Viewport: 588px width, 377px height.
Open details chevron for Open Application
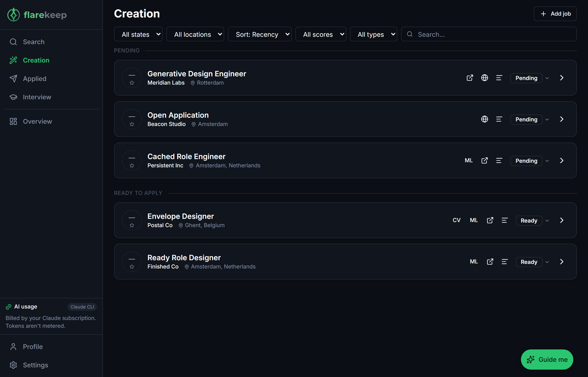pos(562,119)
